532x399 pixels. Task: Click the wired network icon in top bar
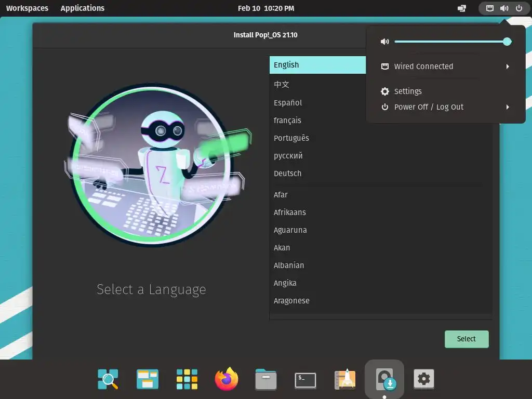coord(489,8)
